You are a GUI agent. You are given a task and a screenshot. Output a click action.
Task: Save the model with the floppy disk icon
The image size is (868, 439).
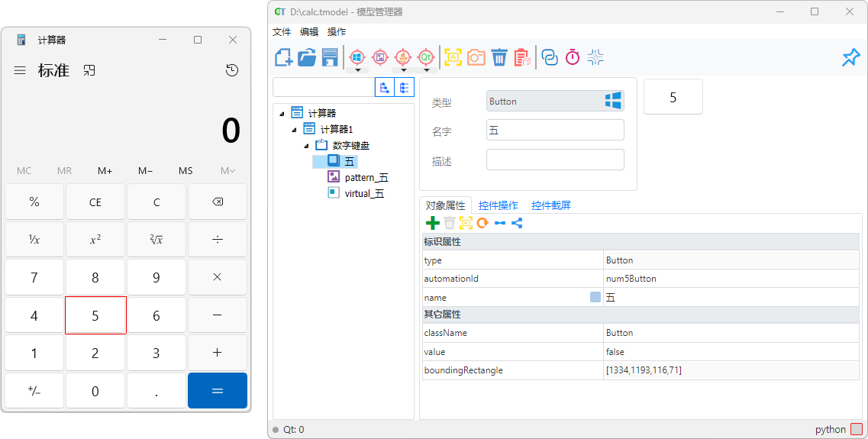click(x=330, y=57)
